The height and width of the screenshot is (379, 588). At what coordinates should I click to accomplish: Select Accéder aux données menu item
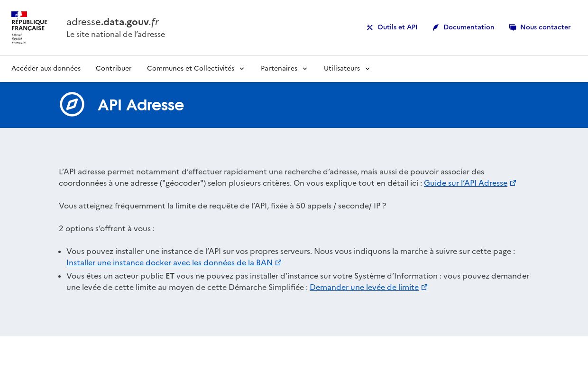point(46,68)
